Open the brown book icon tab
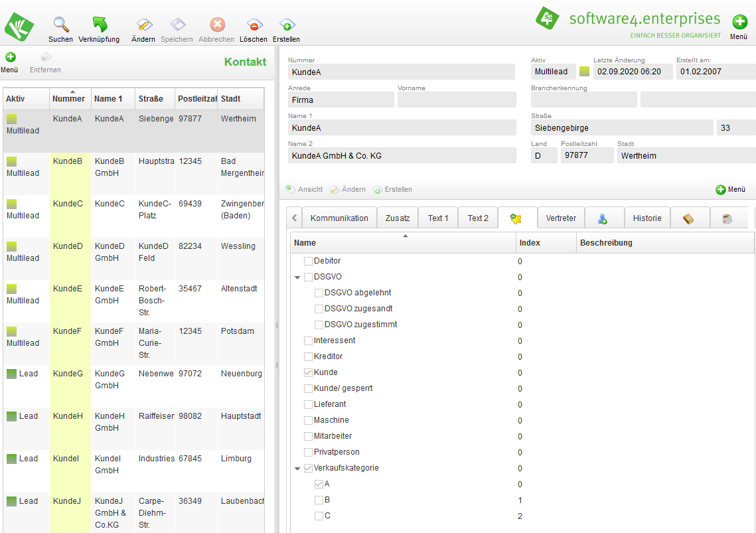This screenshot has width=756, height=533. coord(690,218)
